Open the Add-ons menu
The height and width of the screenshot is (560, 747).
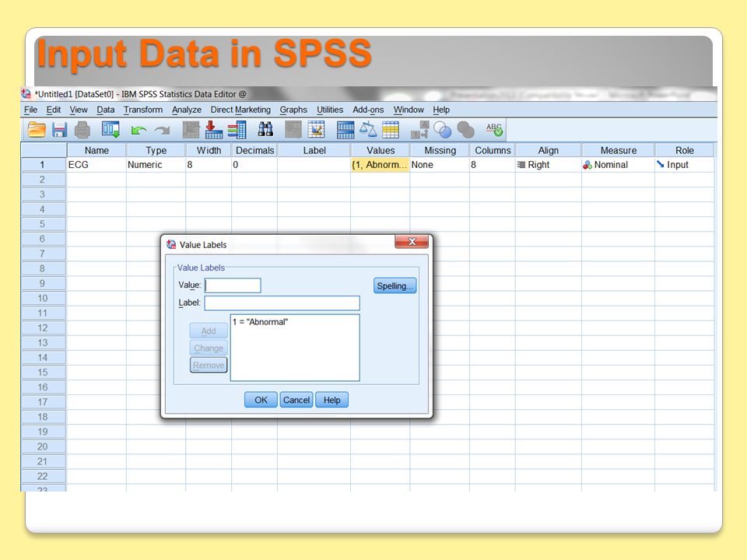click(x=368, y=110)
